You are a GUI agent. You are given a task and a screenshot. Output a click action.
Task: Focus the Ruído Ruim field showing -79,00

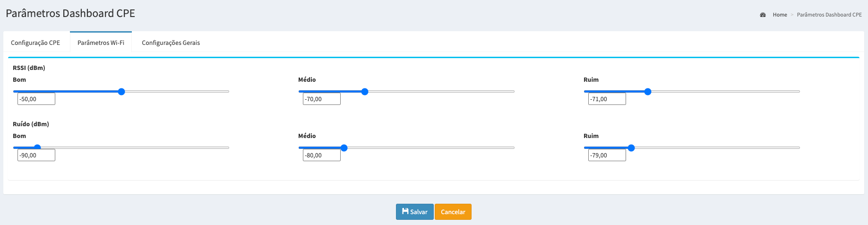[x=607, y=155]
